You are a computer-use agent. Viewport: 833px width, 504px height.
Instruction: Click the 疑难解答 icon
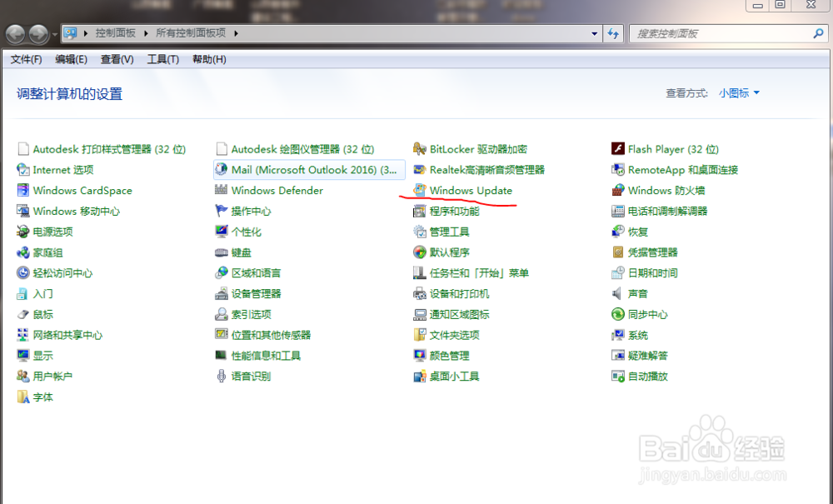(x=618, y=356)
